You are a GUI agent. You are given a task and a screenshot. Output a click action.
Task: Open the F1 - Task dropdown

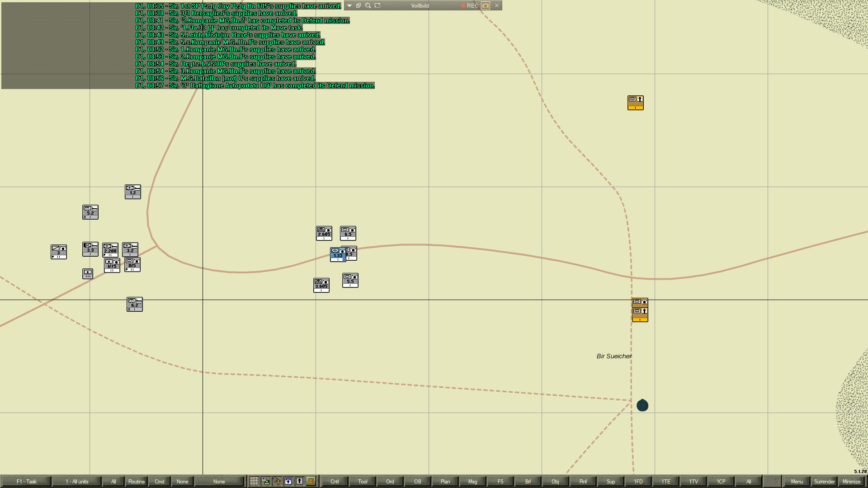point(26,481)
